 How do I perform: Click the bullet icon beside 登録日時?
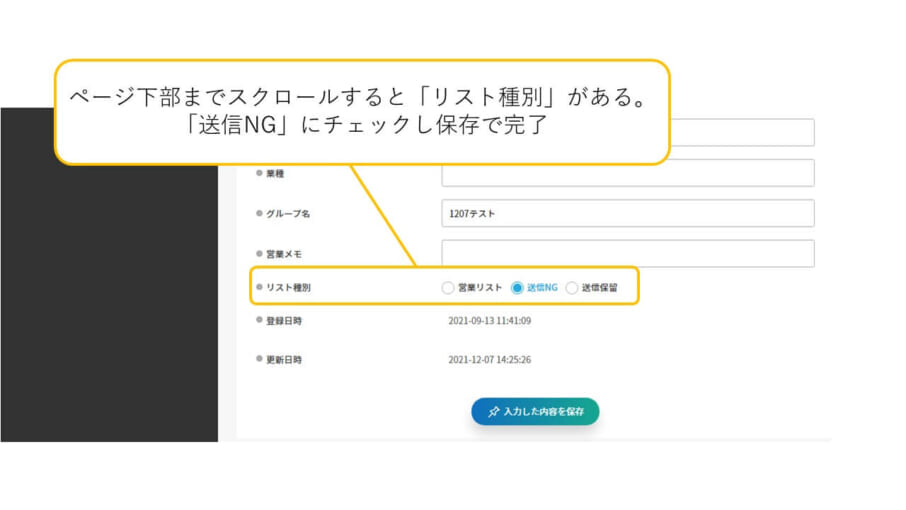coord(258,320)
